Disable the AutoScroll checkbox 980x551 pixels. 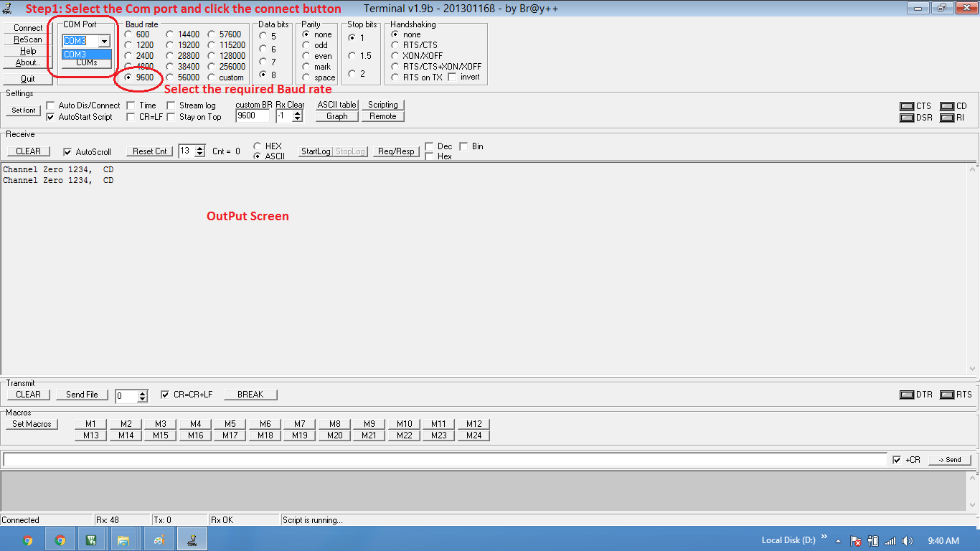click(x=67, y=152)
